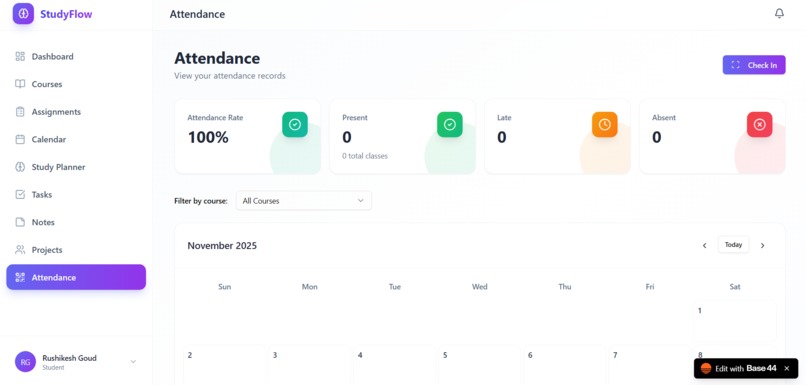Go to previous month with left chevron
Viewport: 806px width, 385px height.
[705, 246]
